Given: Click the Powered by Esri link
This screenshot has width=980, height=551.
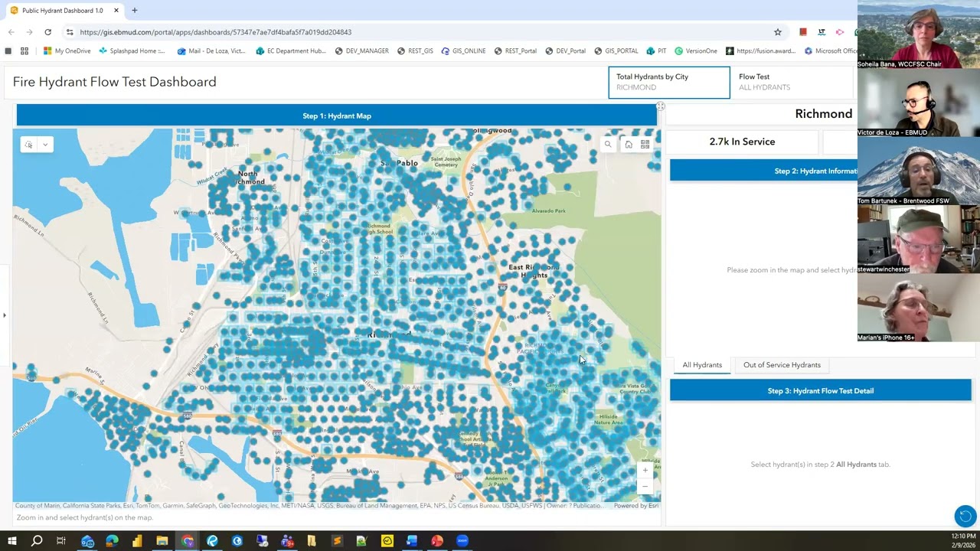Looking at the screenshot, I should (635, 506).
